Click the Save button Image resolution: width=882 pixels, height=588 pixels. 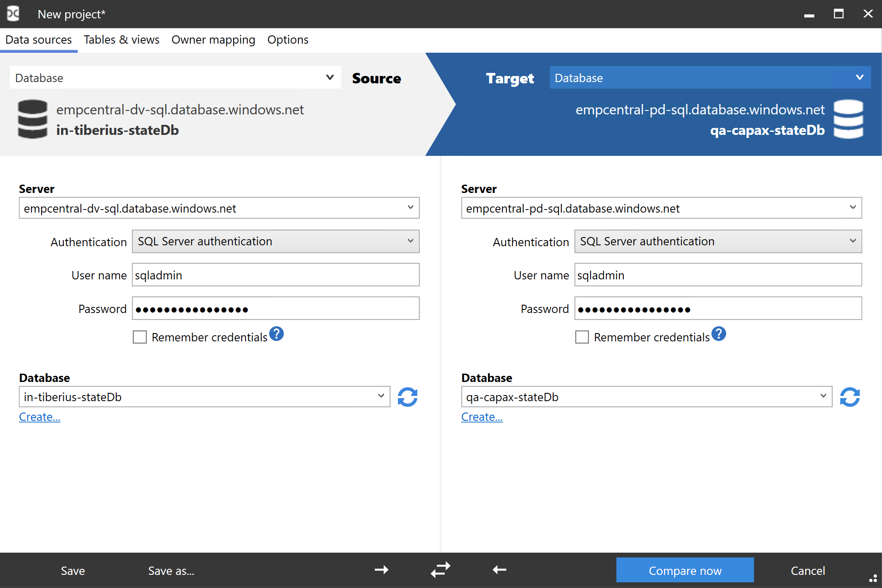73,571
